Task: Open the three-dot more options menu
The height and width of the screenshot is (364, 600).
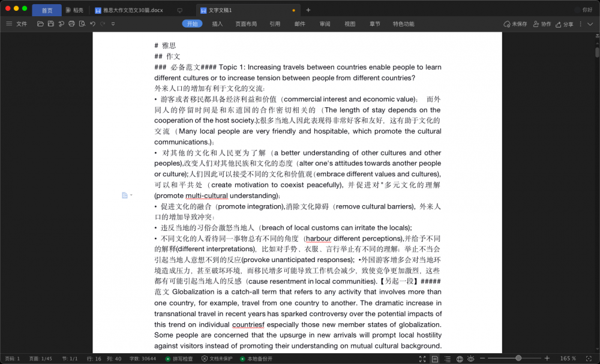Action: pos(580,24)
